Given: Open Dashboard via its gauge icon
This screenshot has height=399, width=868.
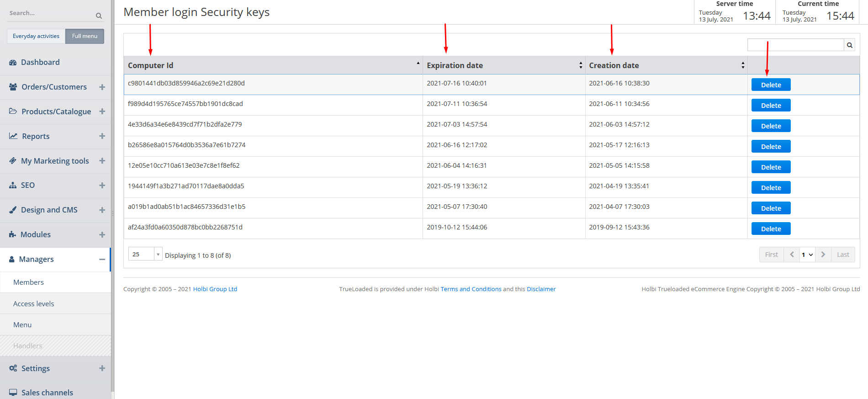Looking at the screenshot, I should click(13, 63).
